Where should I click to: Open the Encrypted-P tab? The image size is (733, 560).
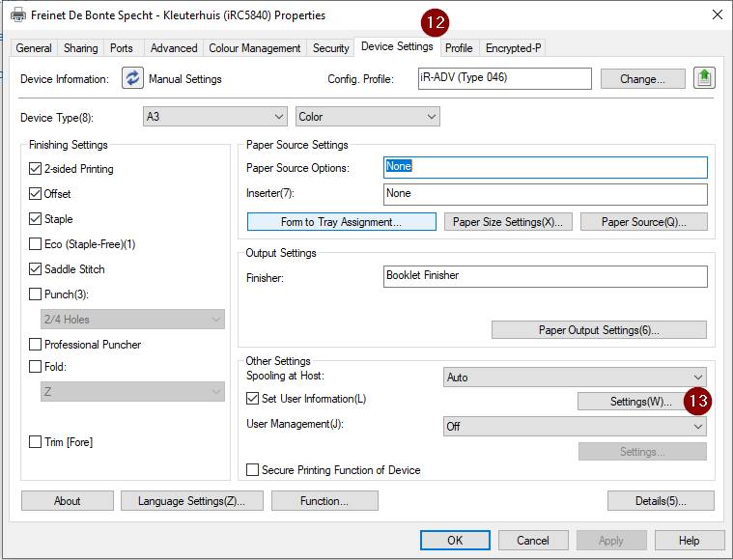point(513,48)
